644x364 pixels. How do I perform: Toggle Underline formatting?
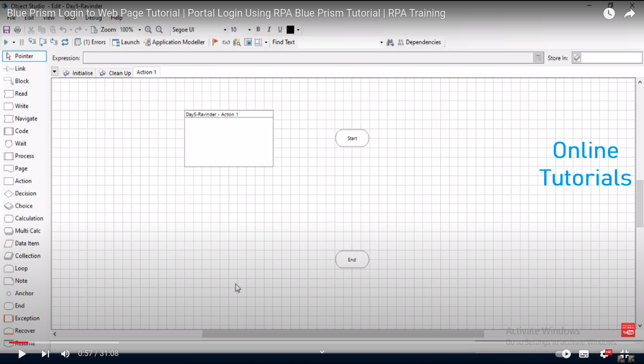(280, 29)
